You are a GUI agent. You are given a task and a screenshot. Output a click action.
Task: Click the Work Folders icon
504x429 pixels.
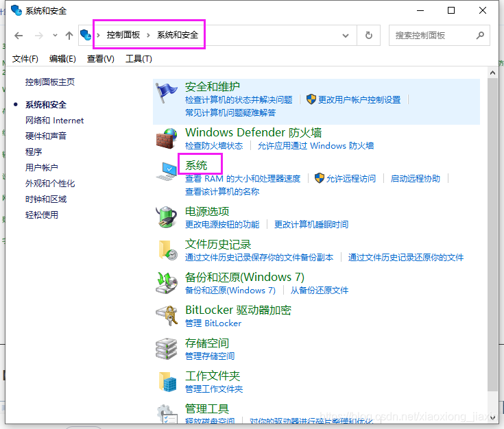(167, 382)
